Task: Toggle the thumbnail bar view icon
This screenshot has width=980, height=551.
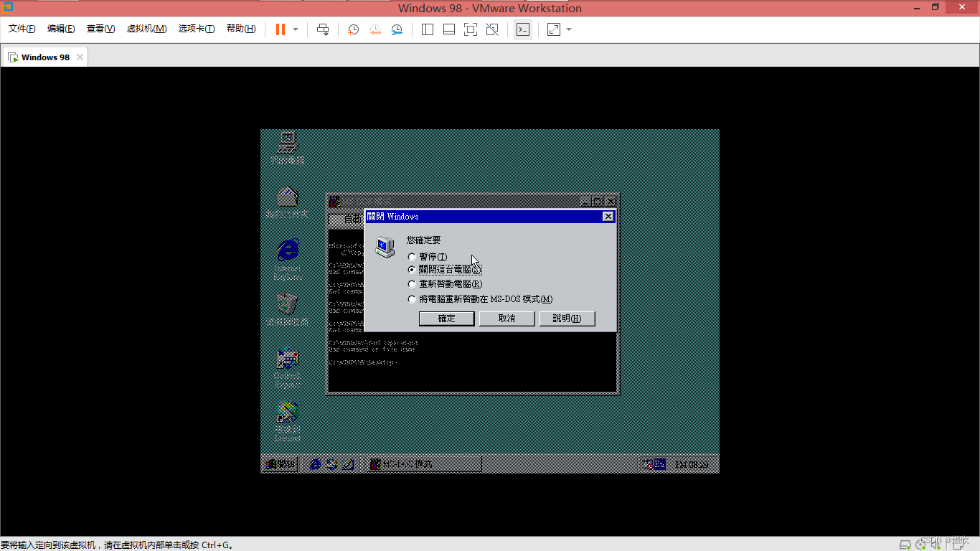Action: (x=449, y=29)
